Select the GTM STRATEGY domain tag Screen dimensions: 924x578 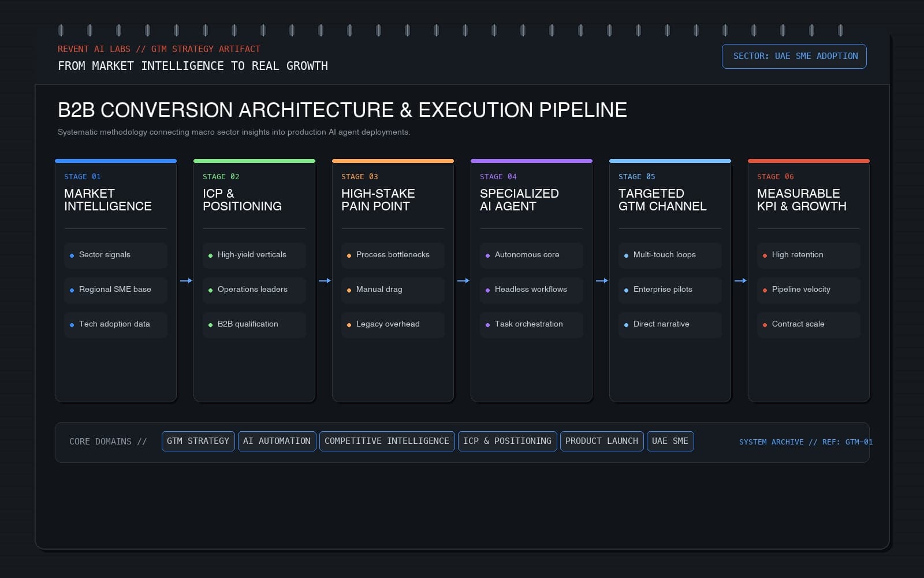click(x=198, y=441)
